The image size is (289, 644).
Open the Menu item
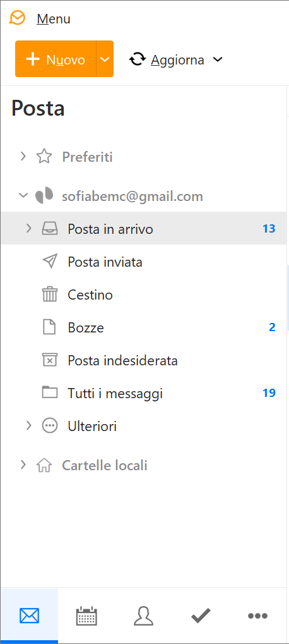click(53, 19)
